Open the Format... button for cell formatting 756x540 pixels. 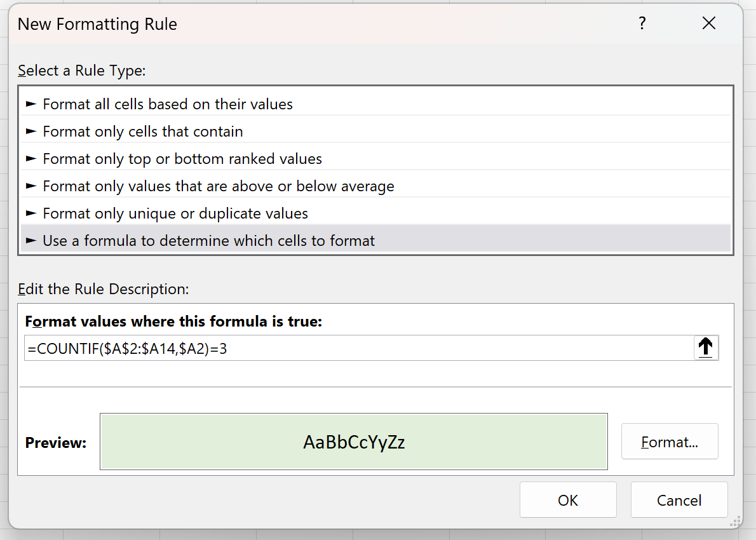pyautogui.click(x=670, y=442)
